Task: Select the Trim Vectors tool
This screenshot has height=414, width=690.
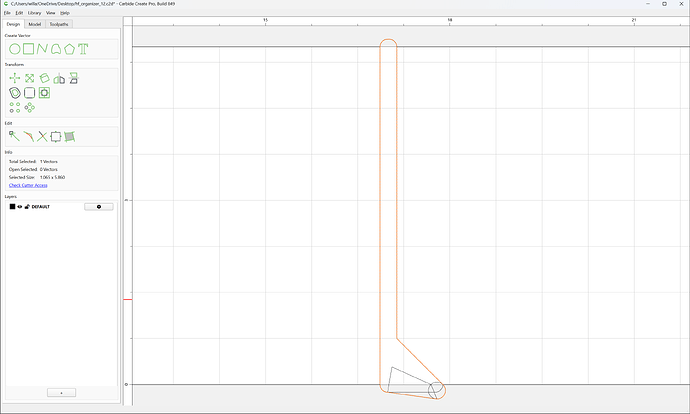Action: click(42, 136)
